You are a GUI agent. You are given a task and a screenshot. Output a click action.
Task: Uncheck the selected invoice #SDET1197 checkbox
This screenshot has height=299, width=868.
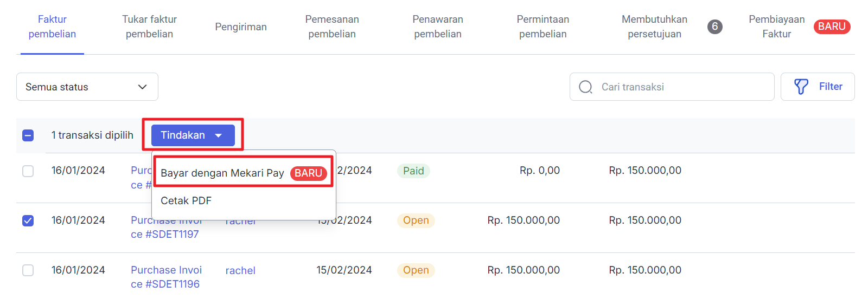[x=28, y=220]
